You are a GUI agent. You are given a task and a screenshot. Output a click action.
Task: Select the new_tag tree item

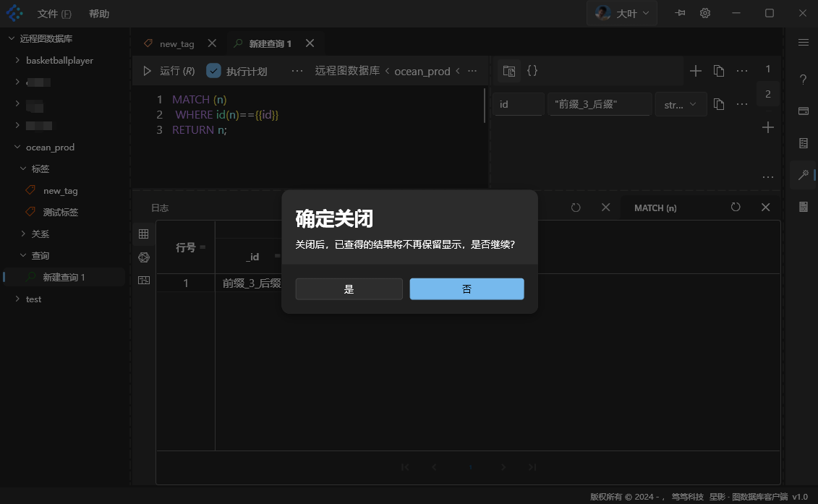(60, 190)
